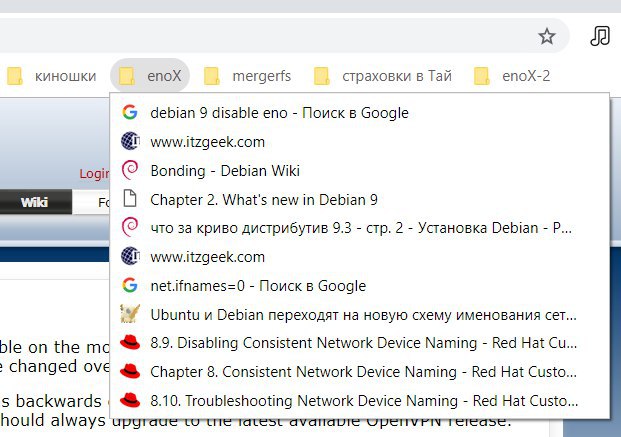Open the first www.itzgeek.com bookmark below the Google search

(360, 142)
